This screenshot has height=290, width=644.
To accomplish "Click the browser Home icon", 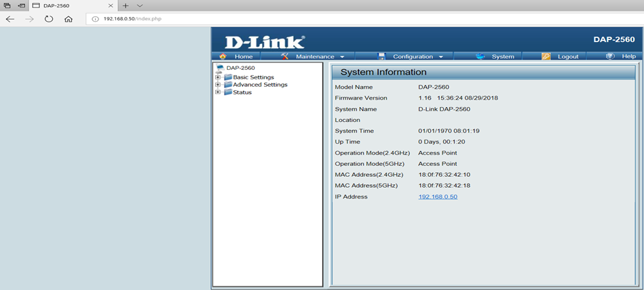I will point(69,19).
